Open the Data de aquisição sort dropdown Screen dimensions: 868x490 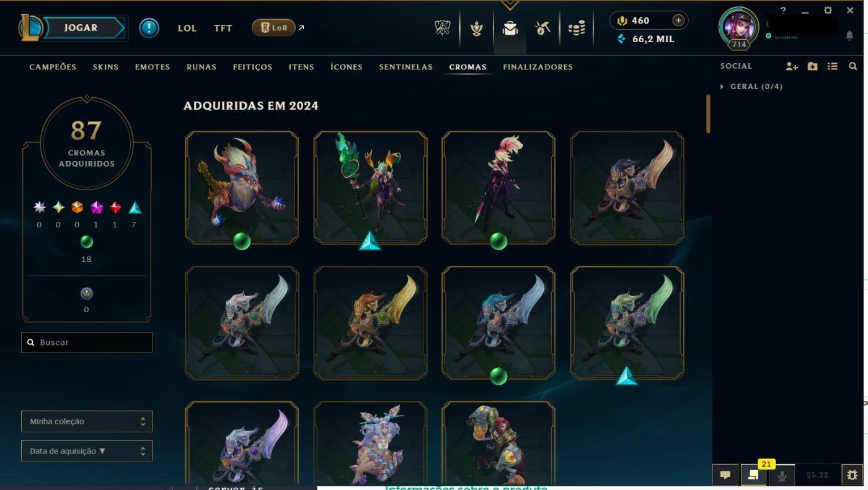(x=87, y=451)
